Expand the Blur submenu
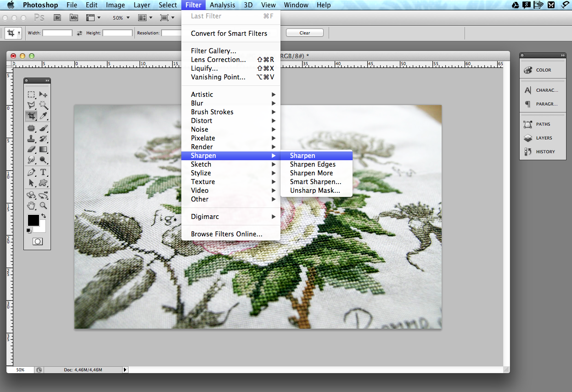 click(230, 103)
